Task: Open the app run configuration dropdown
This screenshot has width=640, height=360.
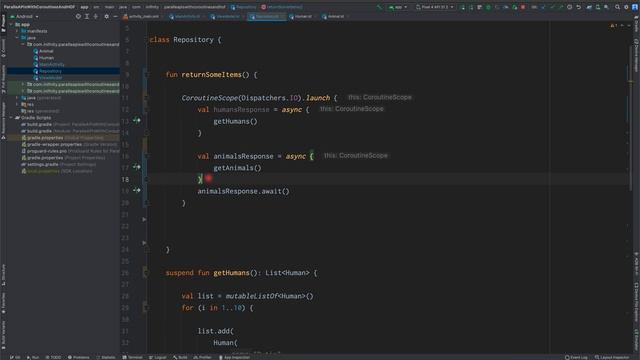Action: [398, 7]
